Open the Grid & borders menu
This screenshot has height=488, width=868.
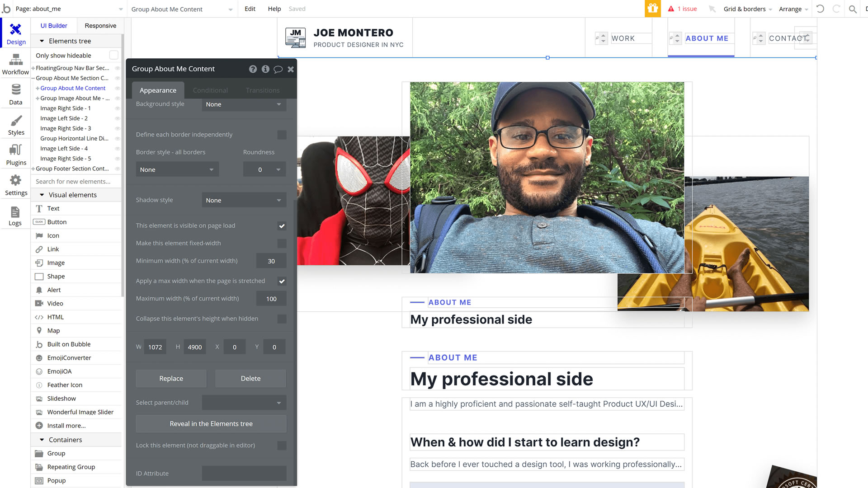pos(748,9)
